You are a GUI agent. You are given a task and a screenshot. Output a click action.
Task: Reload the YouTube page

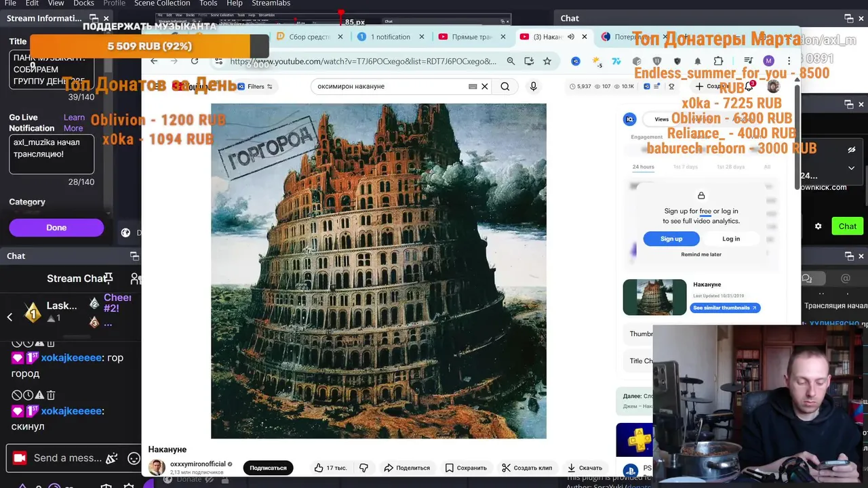coord(195,61)
